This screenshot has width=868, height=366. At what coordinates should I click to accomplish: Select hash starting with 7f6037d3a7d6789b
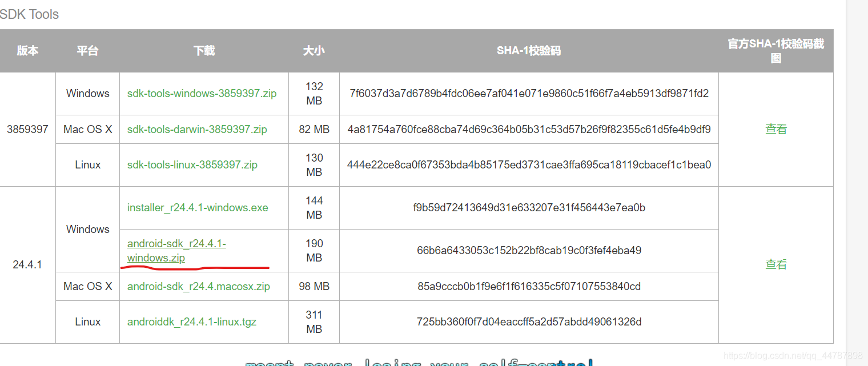point(529,93)
